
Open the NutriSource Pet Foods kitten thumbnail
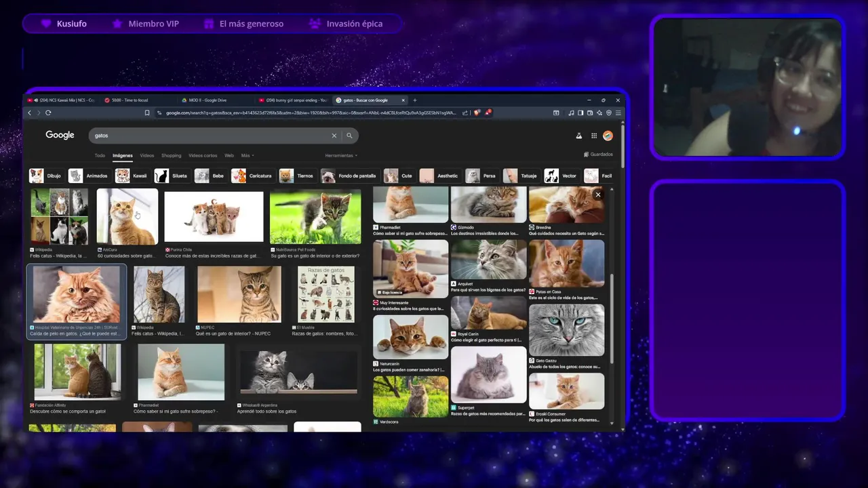(x=315, y=217)
